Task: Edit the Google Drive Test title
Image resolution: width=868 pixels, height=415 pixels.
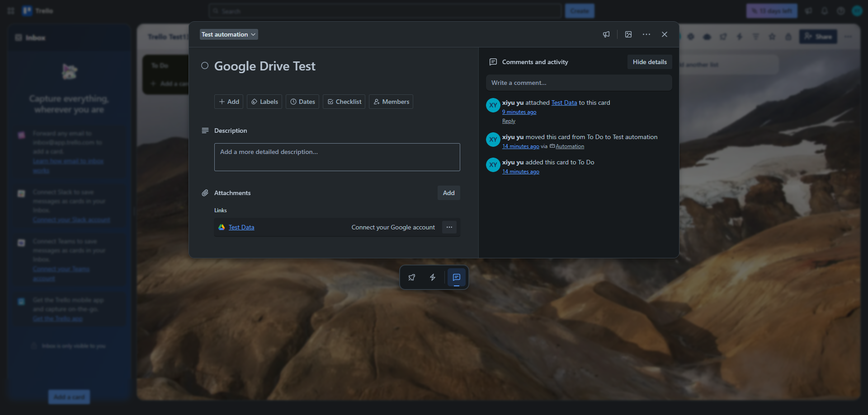Action: (264, 66)
